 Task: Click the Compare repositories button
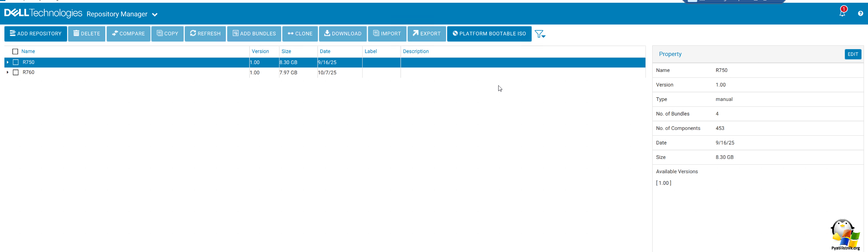[x=128, y=34]
